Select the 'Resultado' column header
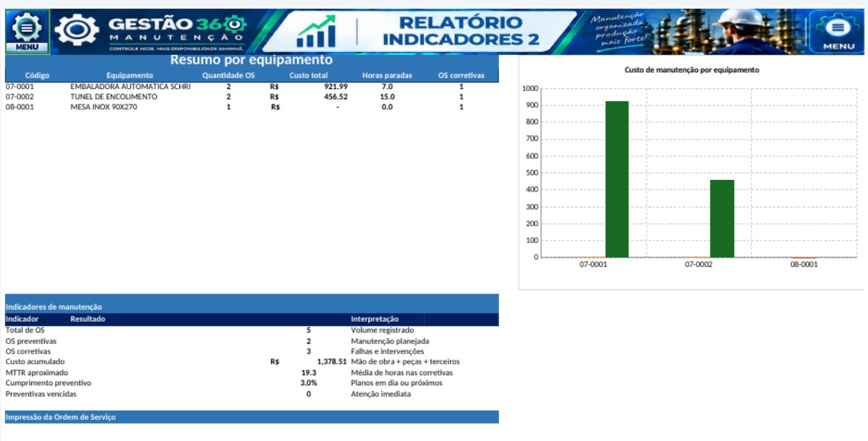Image resolution: width=868 pixels, height=441 pixels. [x=88, y=319]
